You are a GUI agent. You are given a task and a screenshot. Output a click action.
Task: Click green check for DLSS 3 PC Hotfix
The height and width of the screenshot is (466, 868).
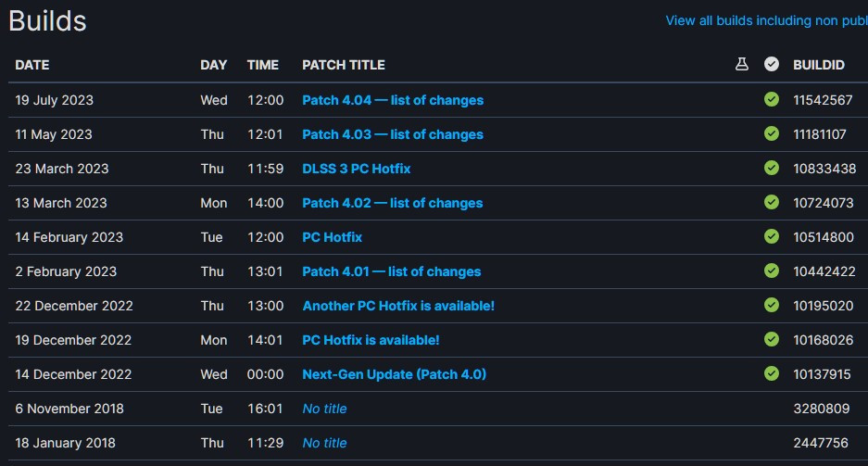pyautogui.click(x=771, y=168)
